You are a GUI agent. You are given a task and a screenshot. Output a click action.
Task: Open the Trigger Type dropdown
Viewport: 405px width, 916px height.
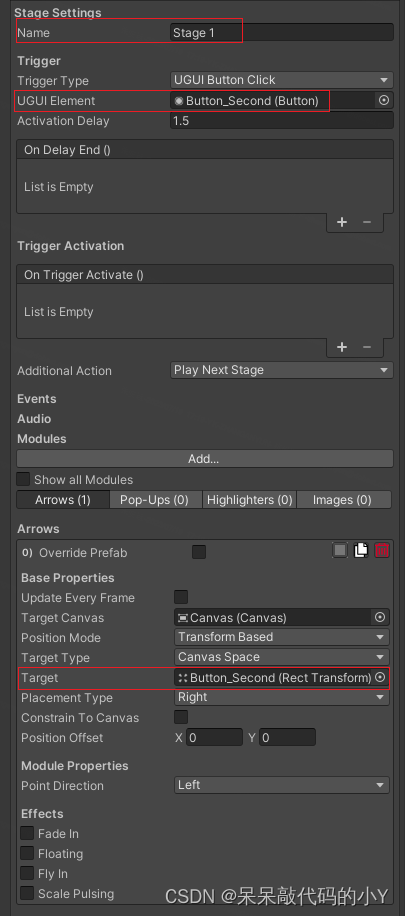[282, 80]
